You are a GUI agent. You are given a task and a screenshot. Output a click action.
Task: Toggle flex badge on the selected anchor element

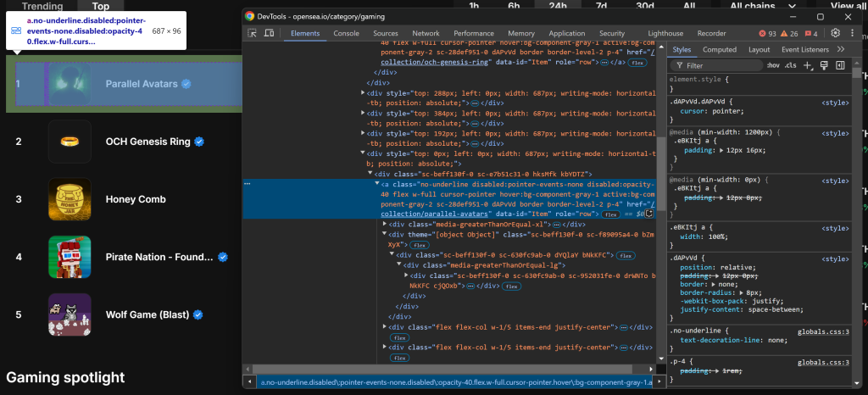610,214
